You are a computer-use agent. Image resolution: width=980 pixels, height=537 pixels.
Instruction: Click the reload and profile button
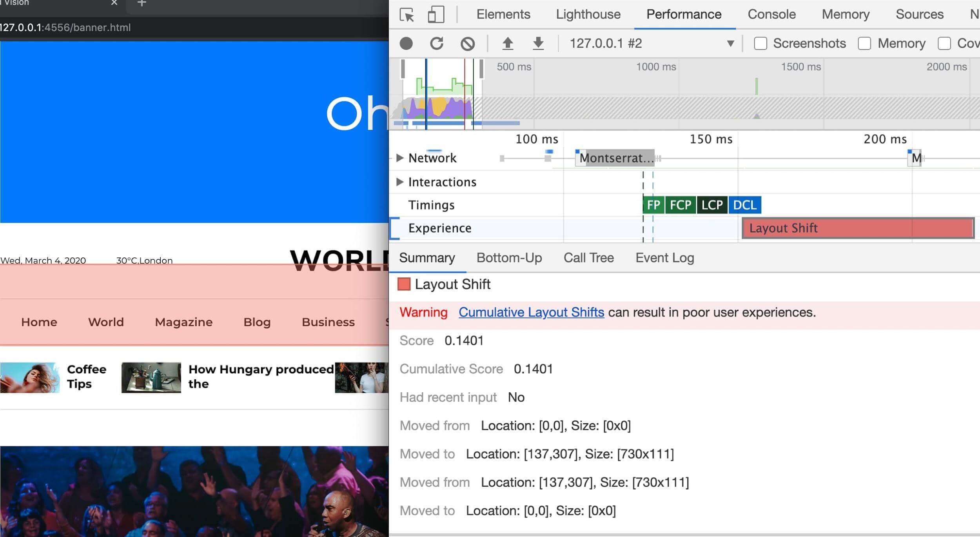(x=437, y=43)
